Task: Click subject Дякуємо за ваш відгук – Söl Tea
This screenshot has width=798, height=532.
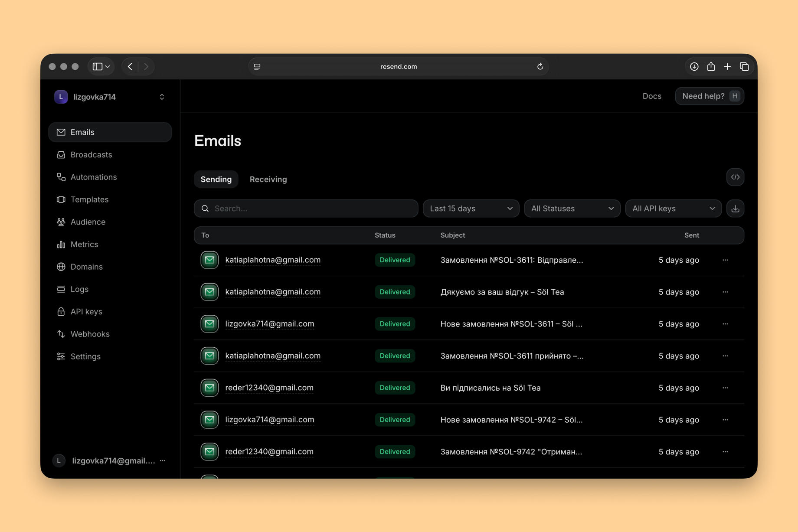Action: (x=502, y=292)
